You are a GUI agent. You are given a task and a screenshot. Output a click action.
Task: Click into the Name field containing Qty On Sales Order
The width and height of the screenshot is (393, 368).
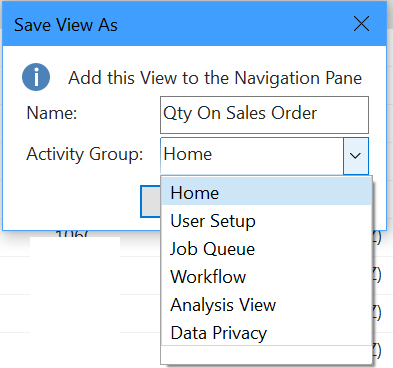pos(264,115)
